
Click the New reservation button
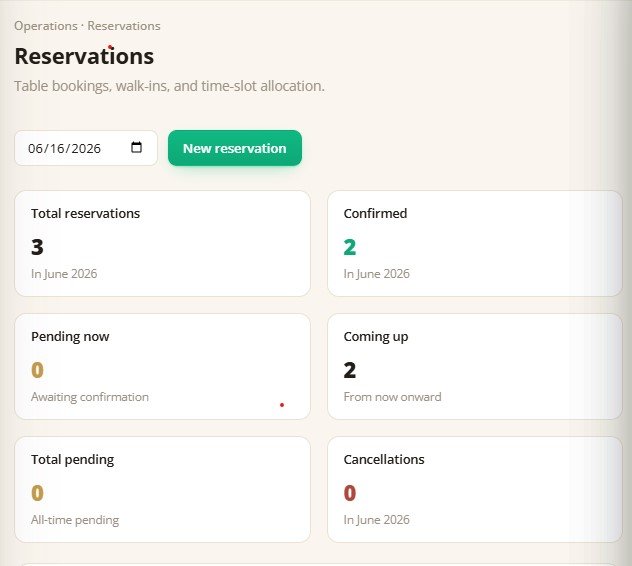pos(235,148)
